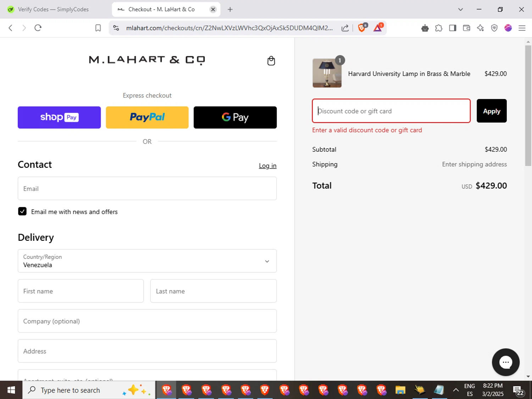Open the browser profile avatar
This screenshot has width=532, height=399.
508,28
